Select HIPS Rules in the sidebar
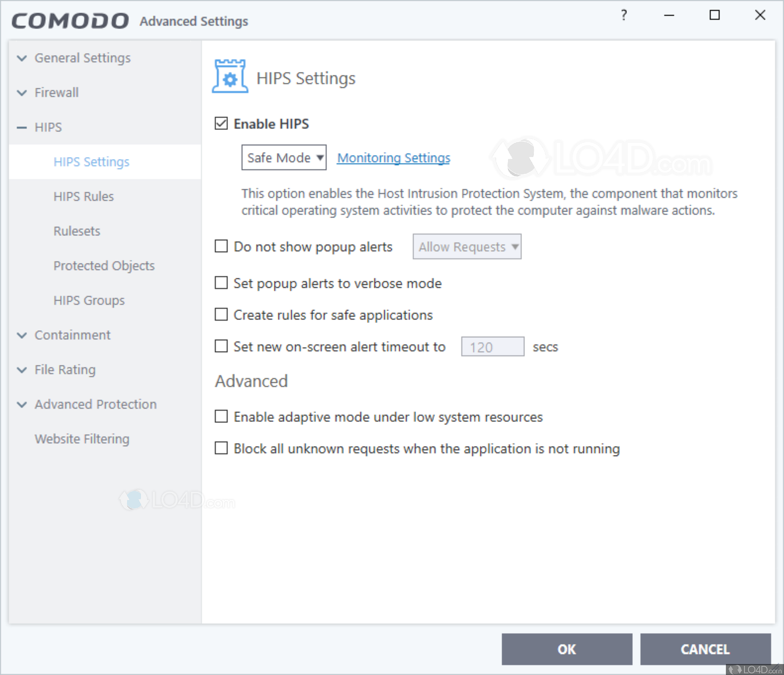 pos(84,196)
